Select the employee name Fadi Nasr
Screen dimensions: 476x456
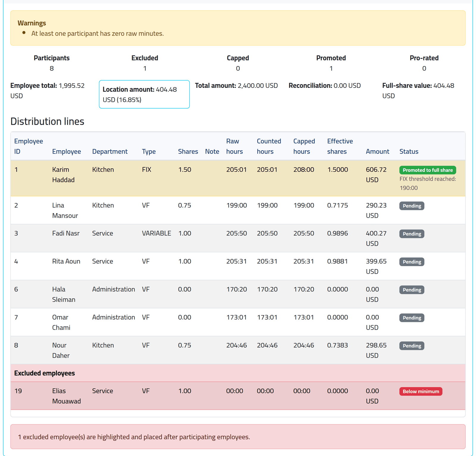tap(66, 233)
